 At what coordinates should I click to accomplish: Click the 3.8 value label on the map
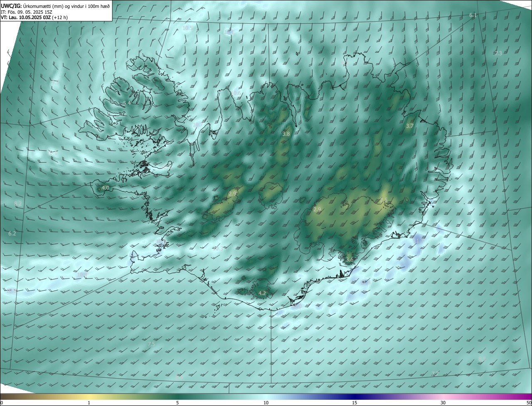tap(286, 134)
